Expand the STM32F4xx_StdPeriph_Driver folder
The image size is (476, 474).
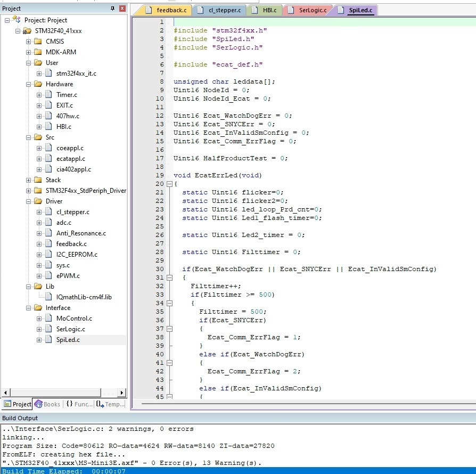(x=28, y=191)
